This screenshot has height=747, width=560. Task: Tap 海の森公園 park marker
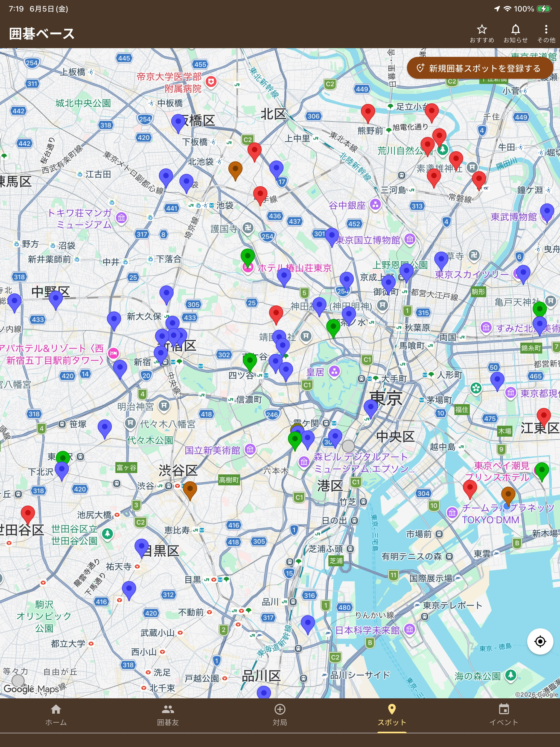click(510, 675)
